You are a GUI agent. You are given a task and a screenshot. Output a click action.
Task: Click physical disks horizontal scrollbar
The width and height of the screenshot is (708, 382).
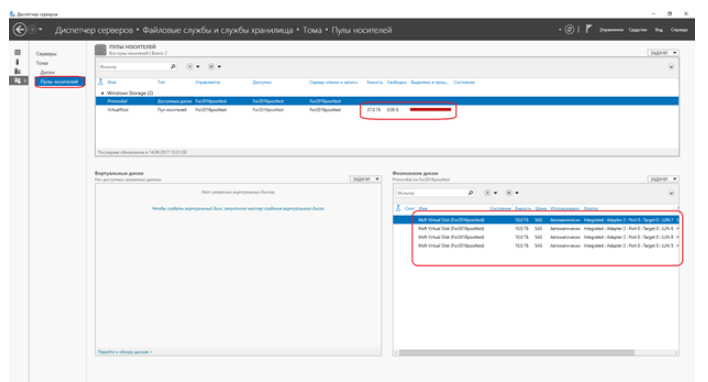pyautogui.click(x=517, y=352)
